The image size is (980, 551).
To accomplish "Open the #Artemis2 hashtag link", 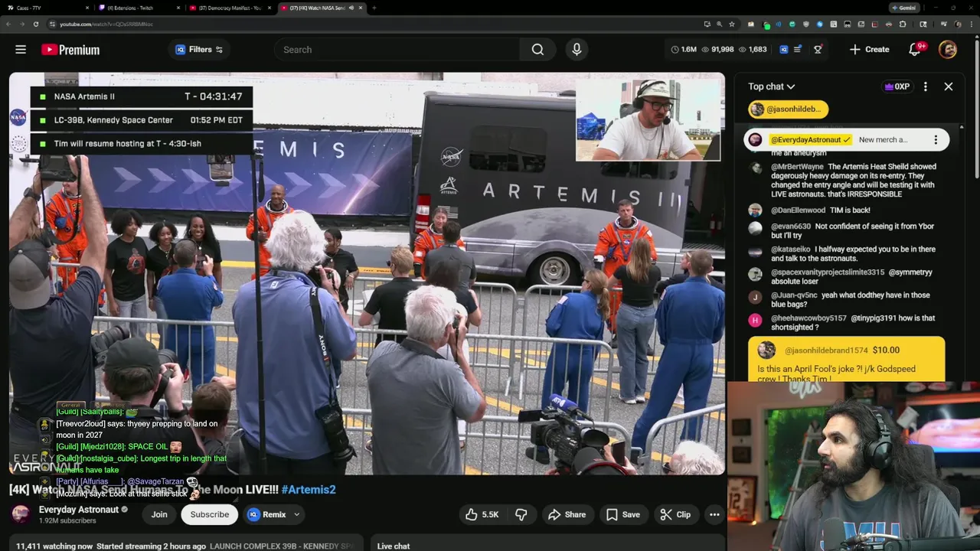I will pyautogui.click(x=309, y=490).
